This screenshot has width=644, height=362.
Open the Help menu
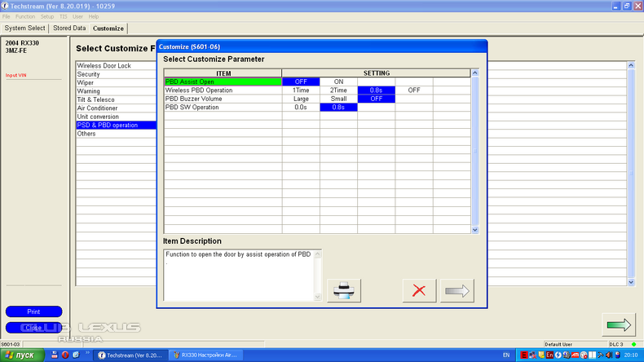[x=94, y=16]
